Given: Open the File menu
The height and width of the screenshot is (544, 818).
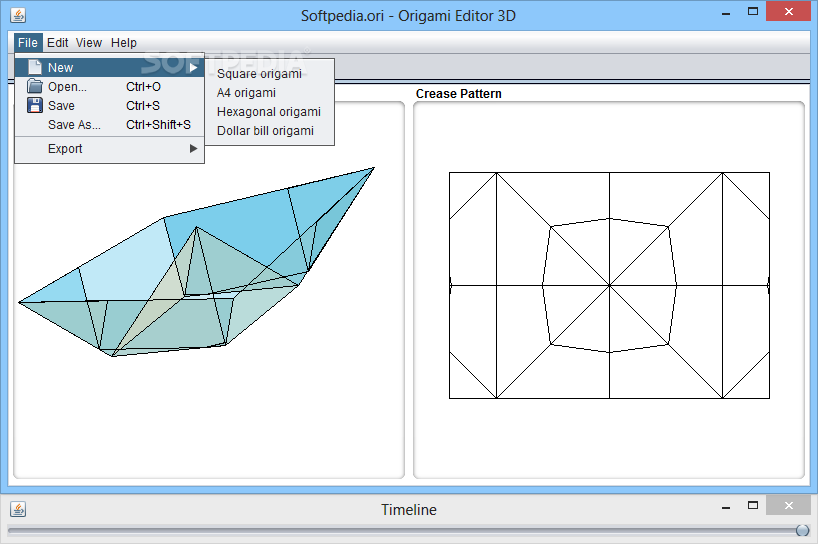Looking at the screenshot, I should click(28, 43).
